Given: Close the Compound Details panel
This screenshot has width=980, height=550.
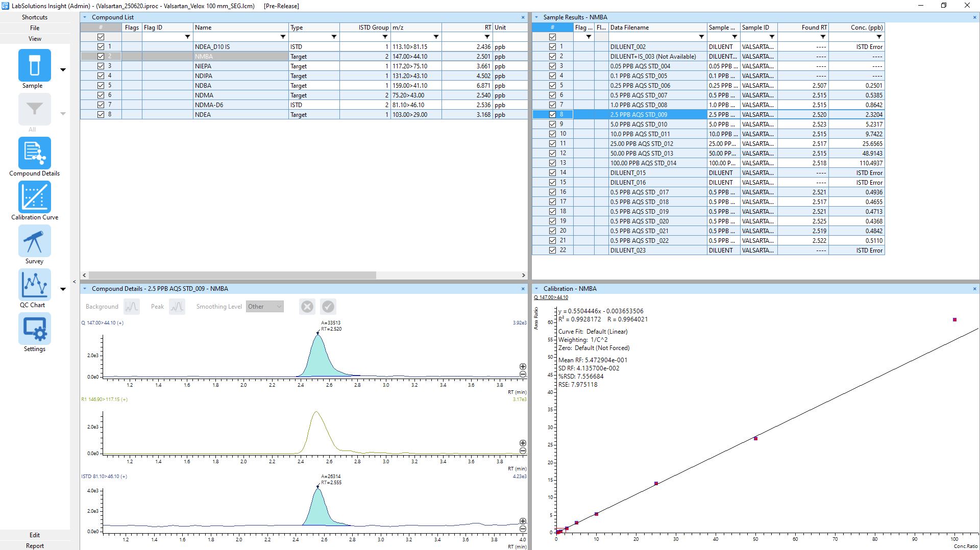Looking at the screenshot, I should [x=523, y=289].
